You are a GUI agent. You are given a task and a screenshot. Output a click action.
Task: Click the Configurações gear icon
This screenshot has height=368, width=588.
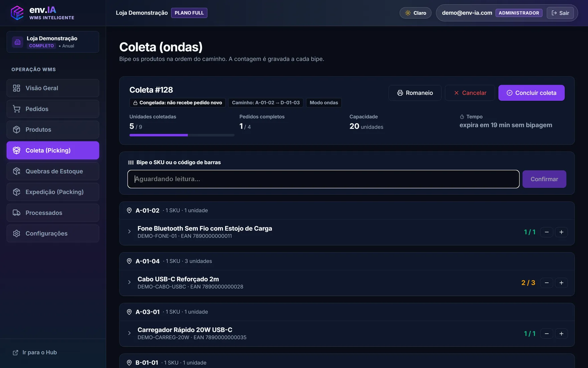tap(16, 233)
